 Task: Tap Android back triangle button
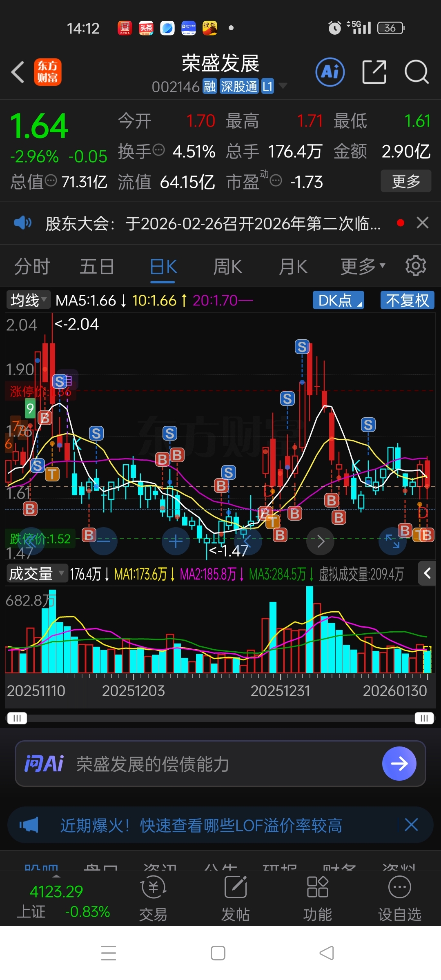click(327, 953)
